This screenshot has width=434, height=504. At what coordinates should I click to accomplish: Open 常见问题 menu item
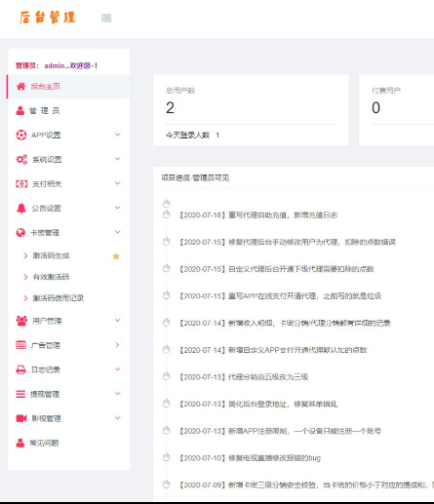[68, 443]
